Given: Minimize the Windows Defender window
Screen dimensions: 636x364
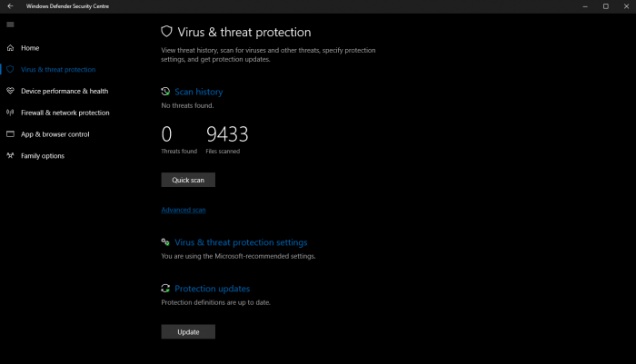Looking at the screenshot, I should [581, 6].
